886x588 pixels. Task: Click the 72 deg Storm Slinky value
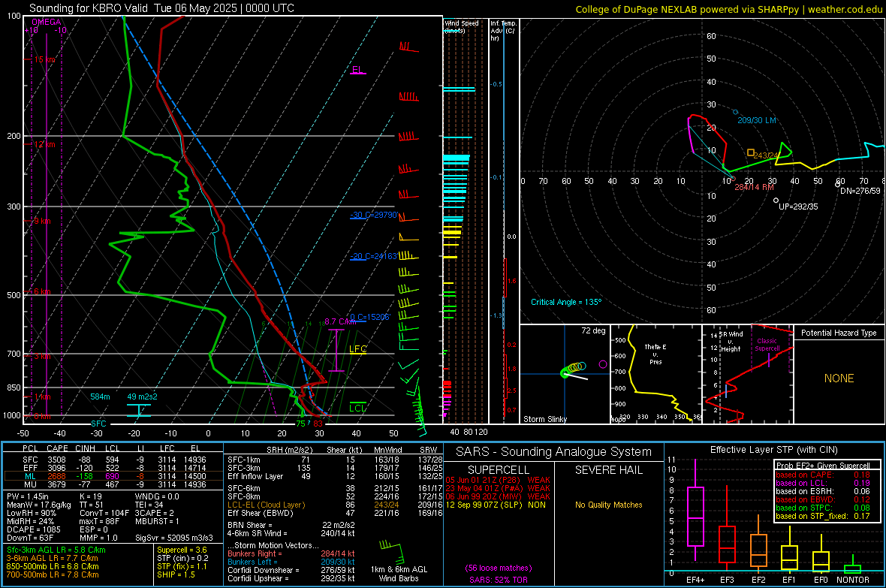593,330
